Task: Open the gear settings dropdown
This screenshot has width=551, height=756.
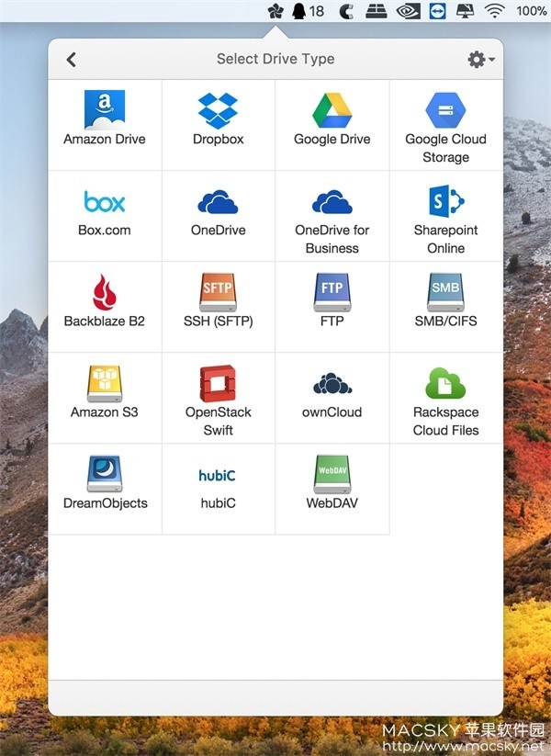Action: [x=480, y=60]
